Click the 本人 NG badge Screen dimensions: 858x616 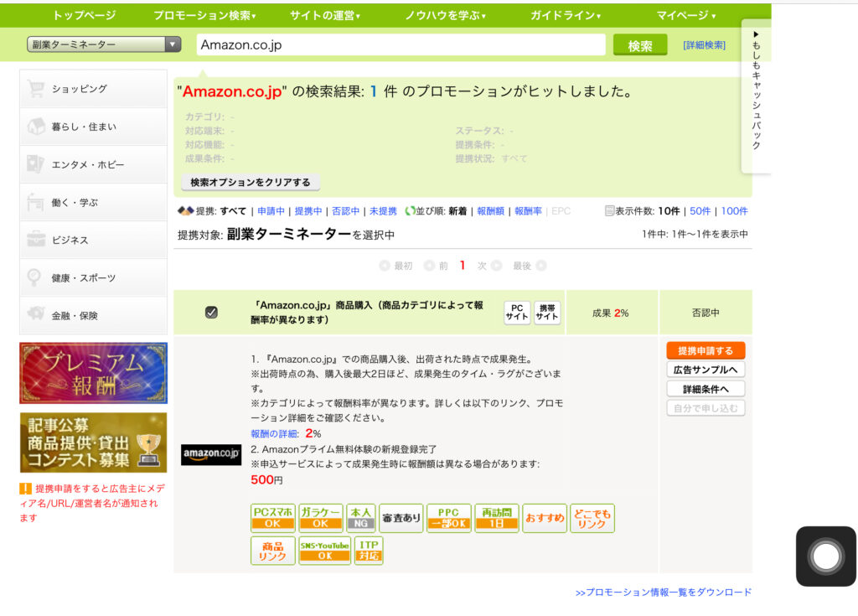[x=361, y=518]
